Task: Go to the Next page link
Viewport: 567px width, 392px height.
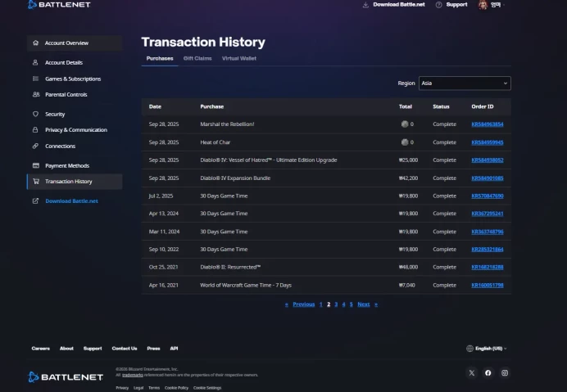Action: [x=364, y=304]
